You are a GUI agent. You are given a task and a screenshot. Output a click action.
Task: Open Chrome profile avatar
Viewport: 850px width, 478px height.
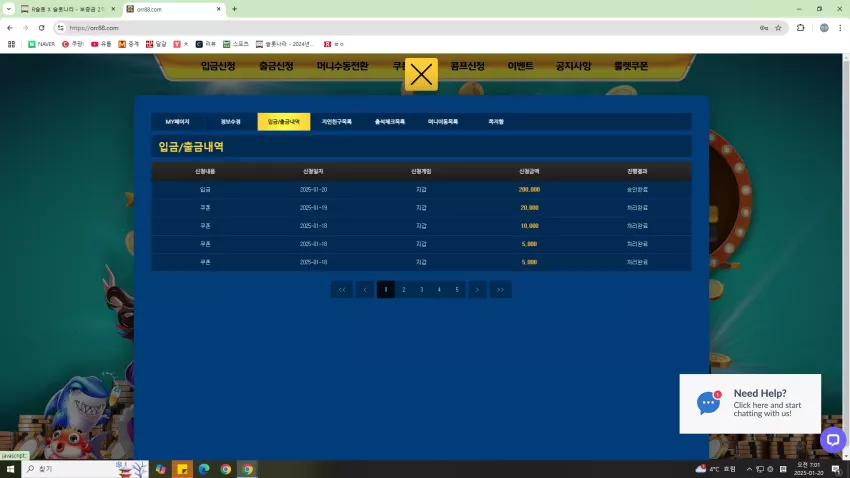coord(824,28)
